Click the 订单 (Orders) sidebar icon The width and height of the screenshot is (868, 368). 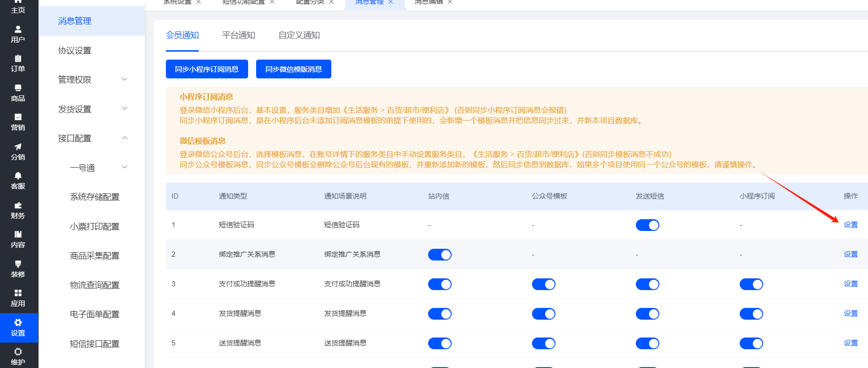[x=18, y=63]
